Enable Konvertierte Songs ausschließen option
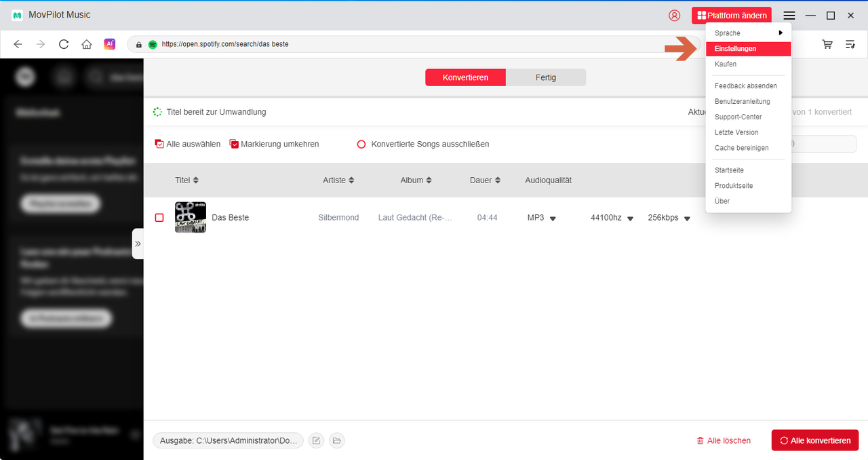This screenshot has height=460, width=868. click(x=361, y=144)
